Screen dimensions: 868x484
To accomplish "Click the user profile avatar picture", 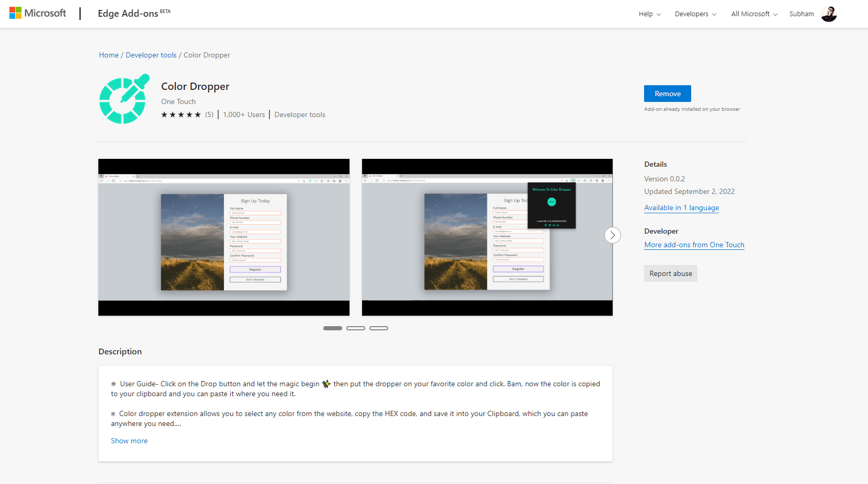I will coord(829,14).
